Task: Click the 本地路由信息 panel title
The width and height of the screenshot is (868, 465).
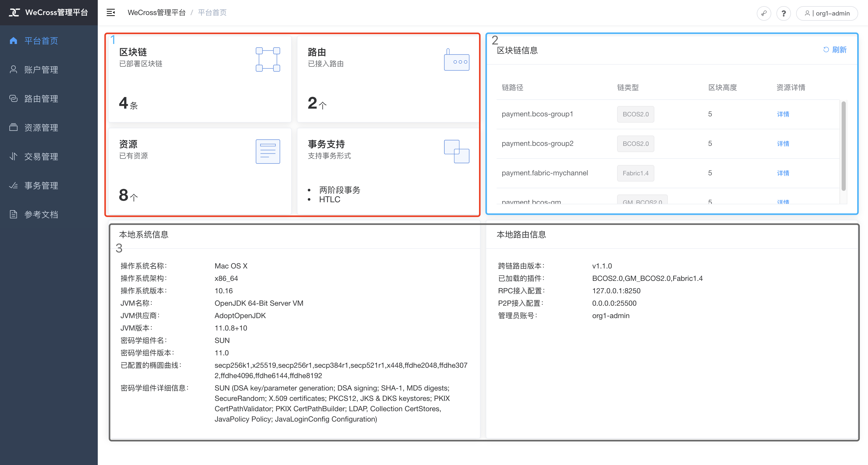Action: click(x=521, y=235)
